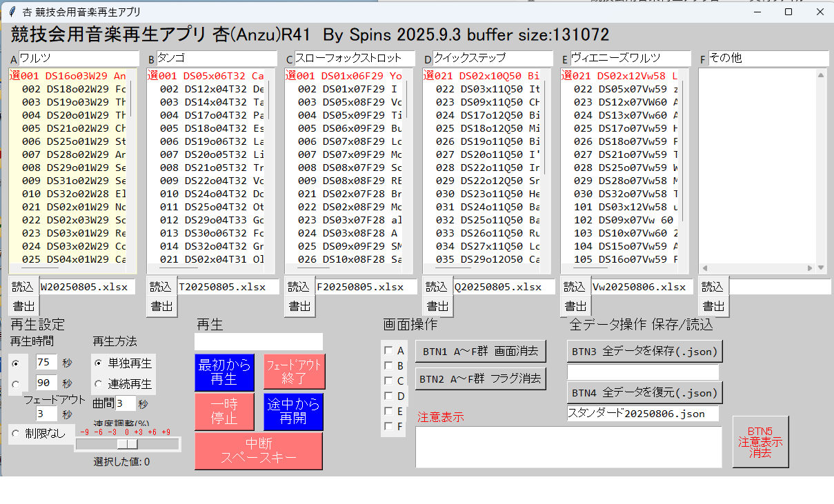The image size is (834, 504).
Task: Click the スタンダード20250806.json filename field
Action: click(x=642, y=414)
